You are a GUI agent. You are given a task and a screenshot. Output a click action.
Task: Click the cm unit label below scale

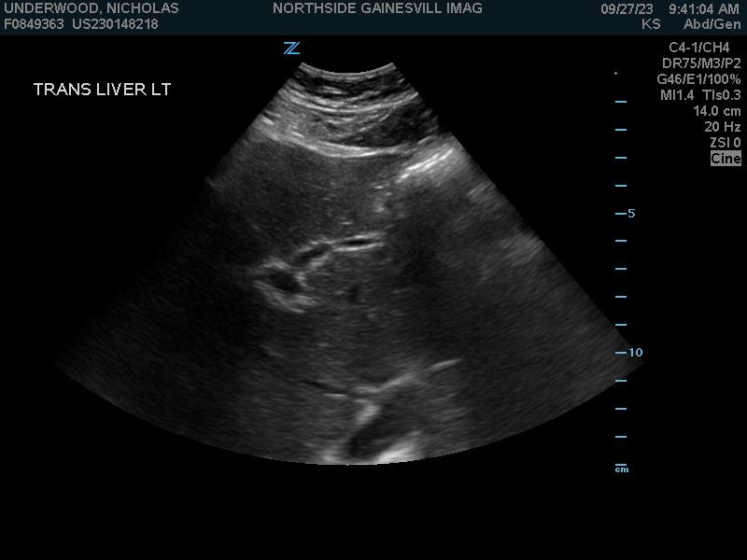pyautogui.click(x=622, y=469)
